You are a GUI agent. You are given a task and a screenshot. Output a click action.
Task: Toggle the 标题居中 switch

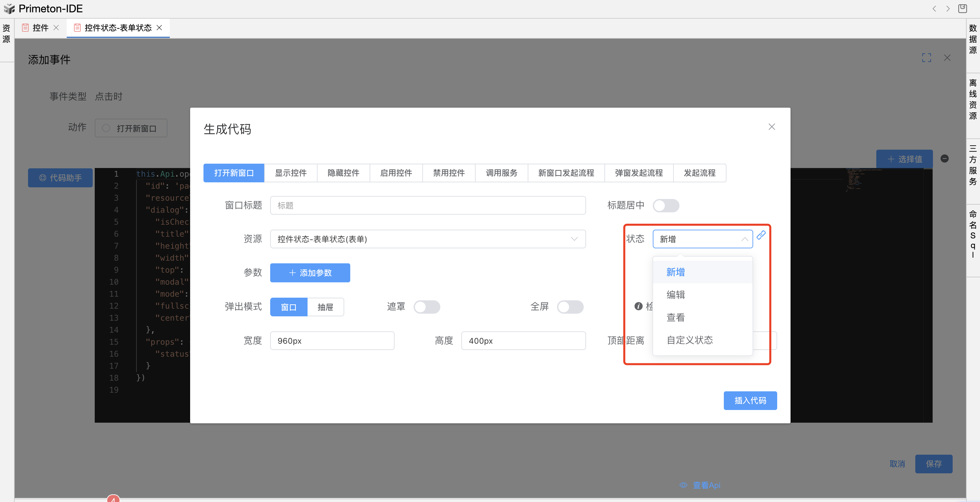(x=666, y=206)
